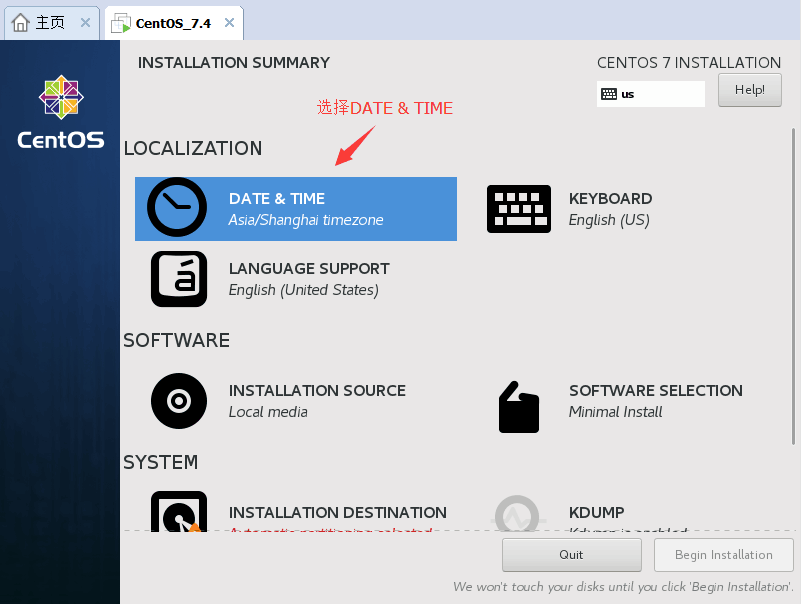Select the us keyboard layout field
The image size is (802, 604).
[x=651, y=94]
